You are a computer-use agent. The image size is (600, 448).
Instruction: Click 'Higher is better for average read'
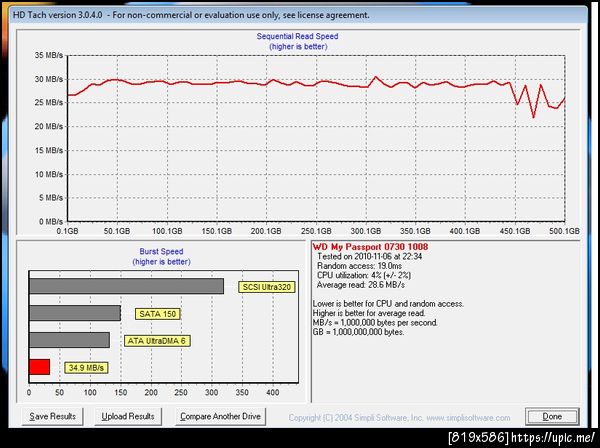pos(369,313)
